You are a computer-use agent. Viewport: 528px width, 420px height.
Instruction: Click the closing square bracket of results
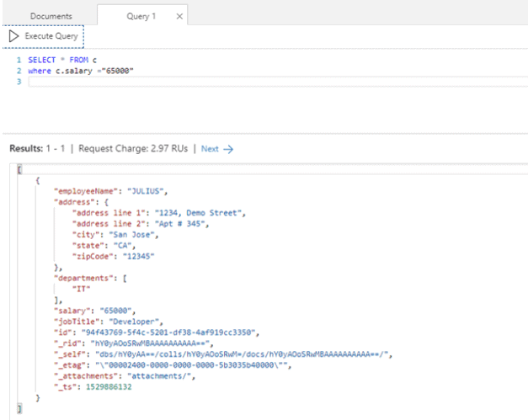[x=19, y=408]
